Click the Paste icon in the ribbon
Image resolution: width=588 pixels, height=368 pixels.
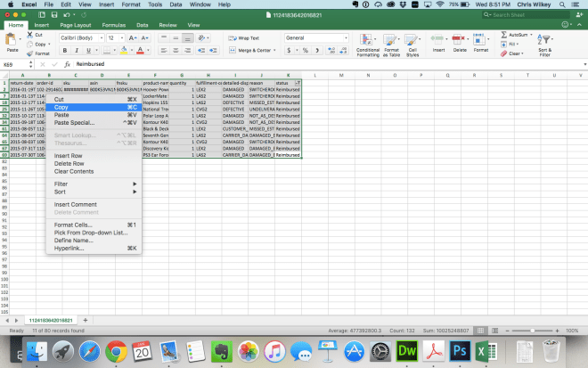point(12,42)
